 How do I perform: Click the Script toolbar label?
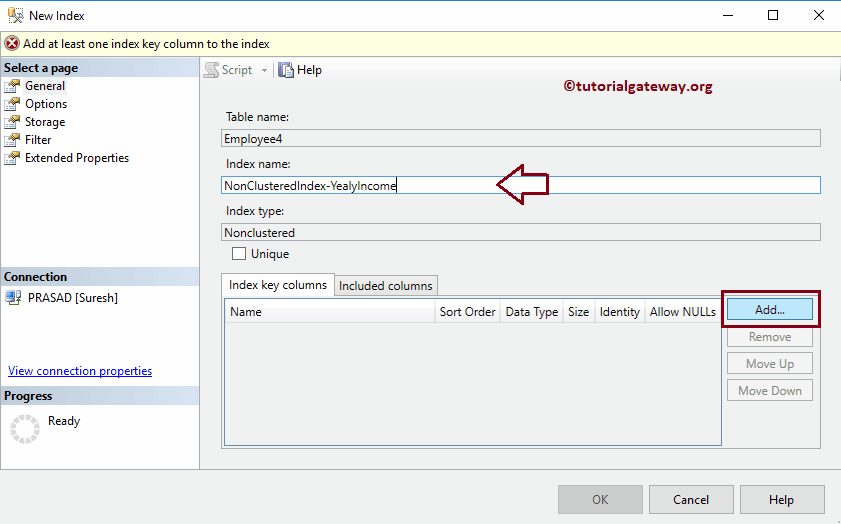(237, 70)
